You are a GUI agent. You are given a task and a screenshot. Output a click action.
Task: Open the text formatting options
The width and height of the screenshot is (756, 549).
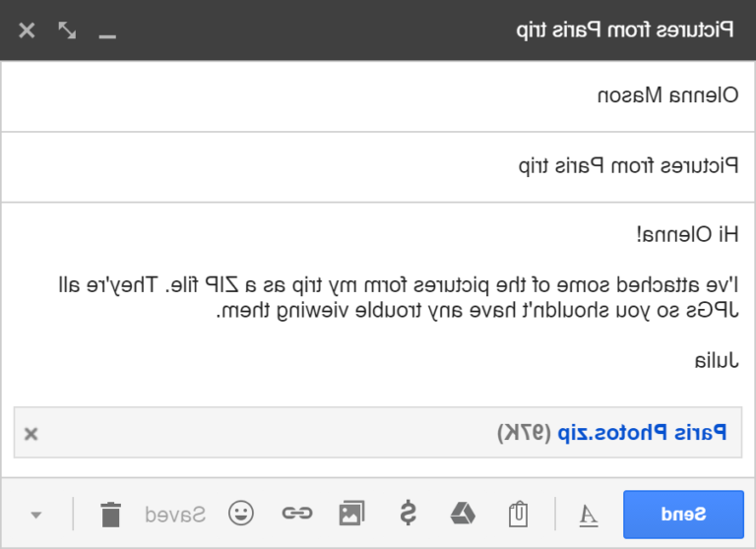[x=588, y=514]
